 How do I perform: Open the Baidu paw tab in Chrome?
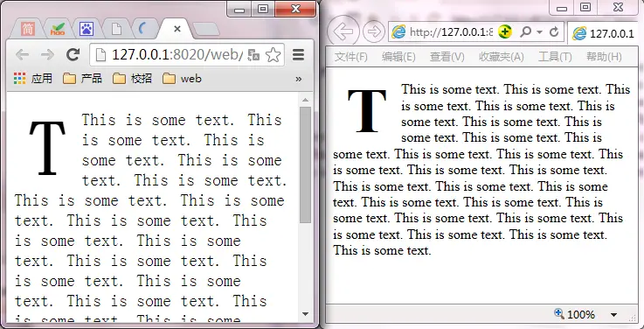point(87,29)
